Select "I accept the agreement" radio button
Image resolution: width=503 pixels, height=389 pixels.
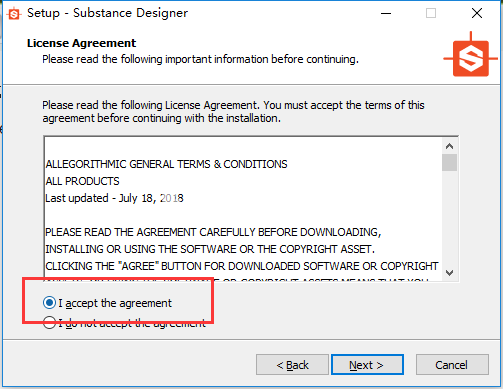click(49, 303)
